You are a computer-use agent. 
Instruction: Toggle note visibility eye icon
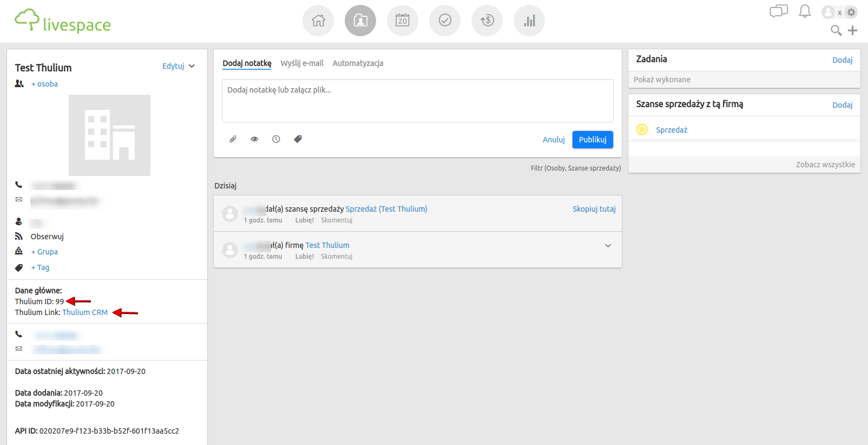(x=254, y=139)
